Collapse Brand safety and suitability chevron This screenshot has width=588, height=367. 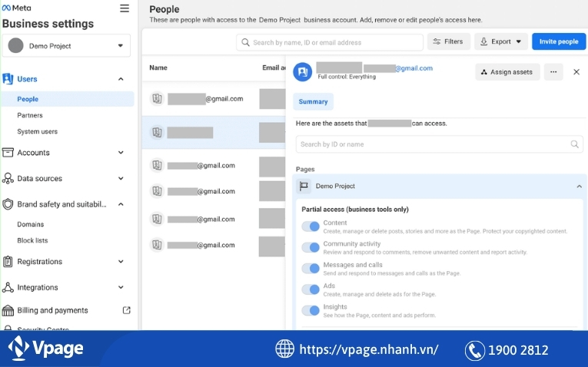pos(121,204)
